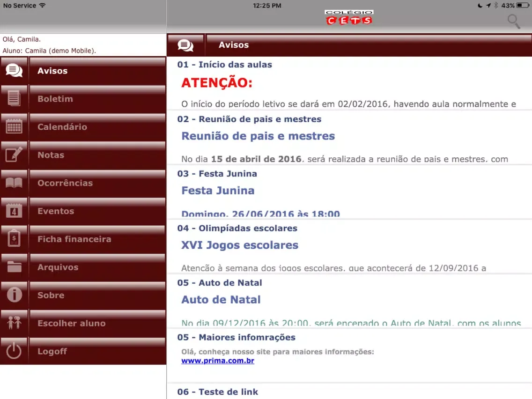Click the Sobre info icon
532x399 pixels.
coord(14,295)
